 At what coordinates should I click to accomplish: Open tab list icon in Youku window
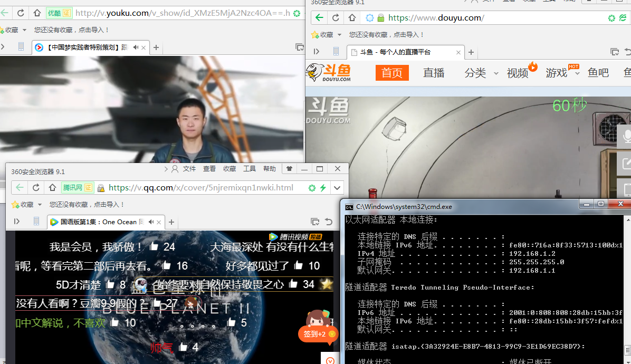pyautogui.click(x=299, y=47)
